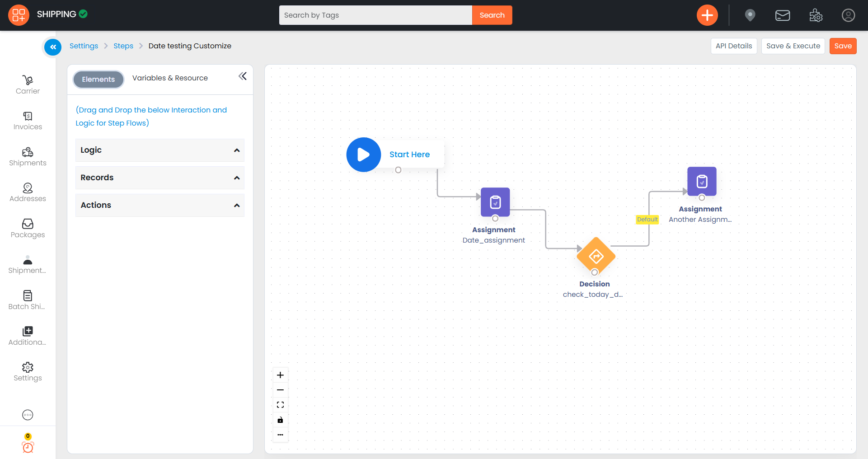The height and width of the screenshot is (459, 868).
Task: Click the Default edge label
Action: coord(647,220)
